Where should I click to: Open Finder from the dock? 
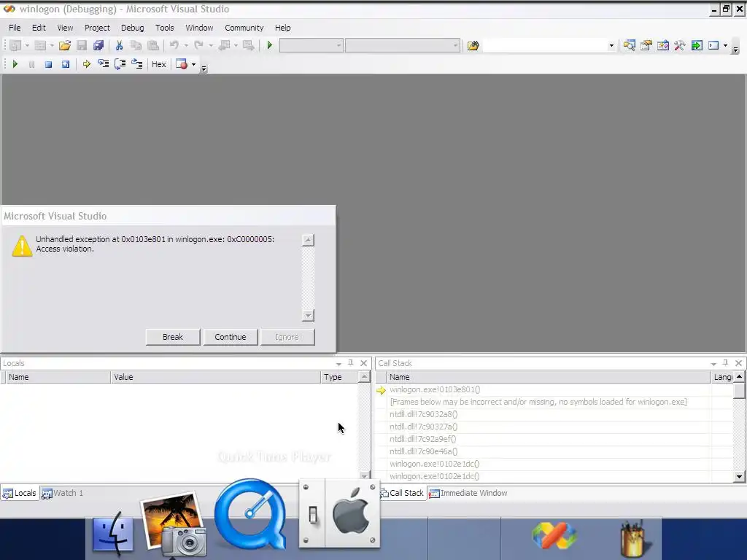click(x=112, y=533)
